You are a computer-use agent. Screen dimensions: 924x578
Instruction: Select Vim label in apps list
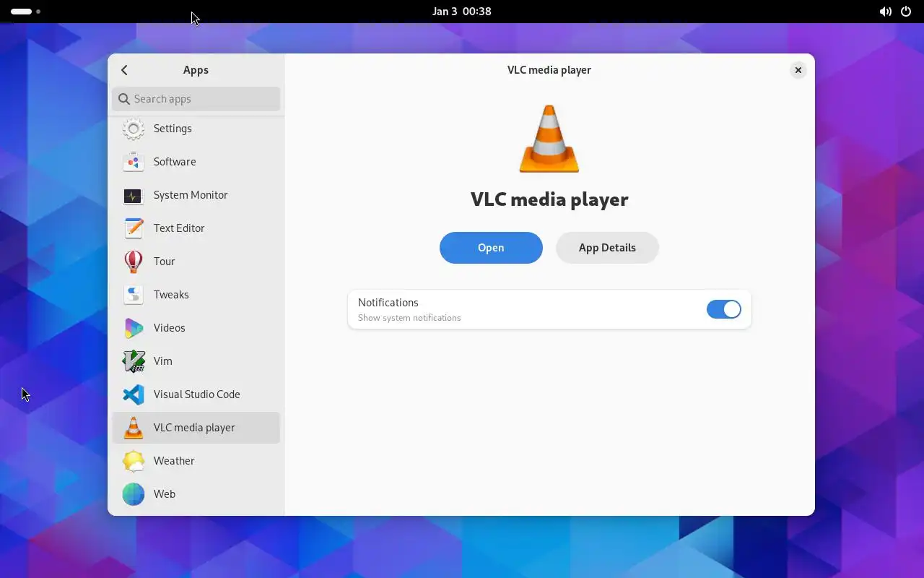pos(163,361)
